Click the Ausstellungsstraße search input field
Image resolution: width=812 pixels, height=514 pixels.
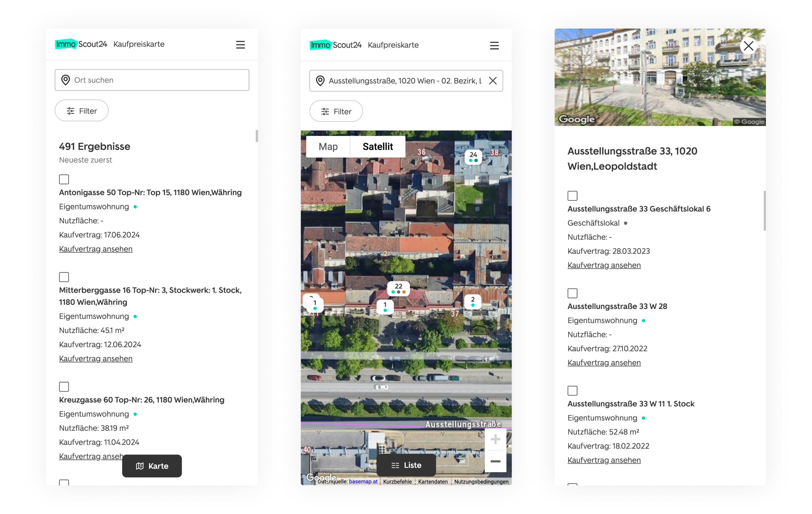click(x=406, y=81)
